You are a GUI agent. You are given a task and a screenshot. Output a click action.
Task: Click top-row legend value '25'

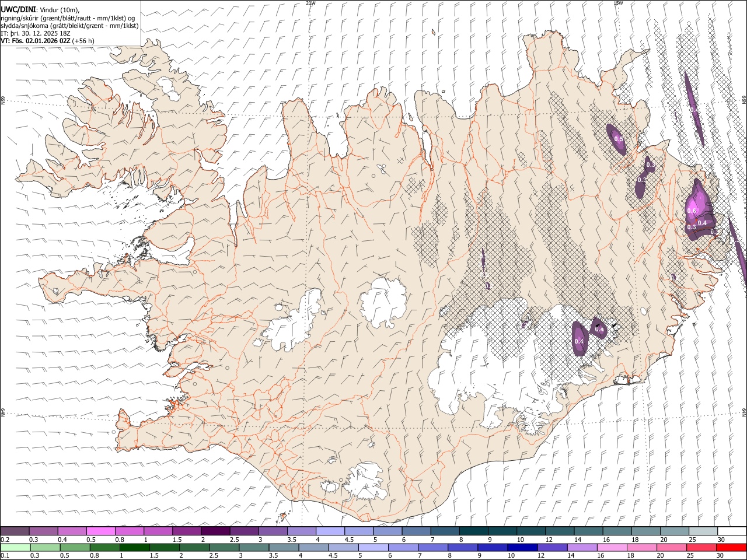point(692,540)
